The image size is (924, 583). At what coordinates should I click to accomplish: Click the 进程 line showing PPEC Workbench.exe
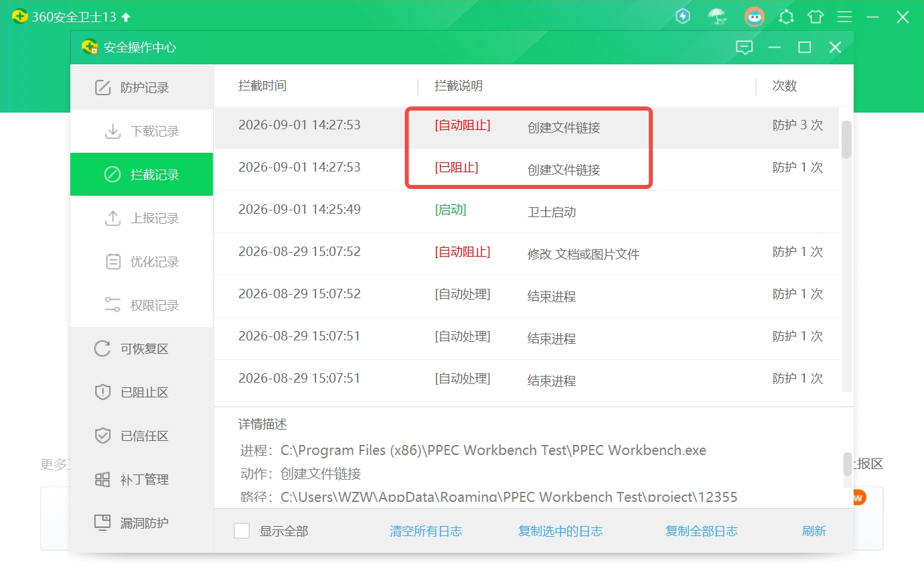[473, 450]
